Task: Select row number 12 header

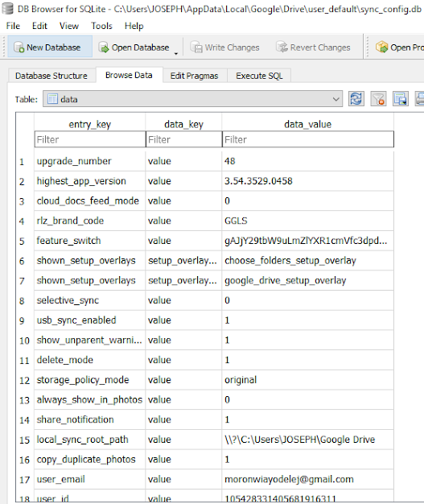Action: coord(24,380)
